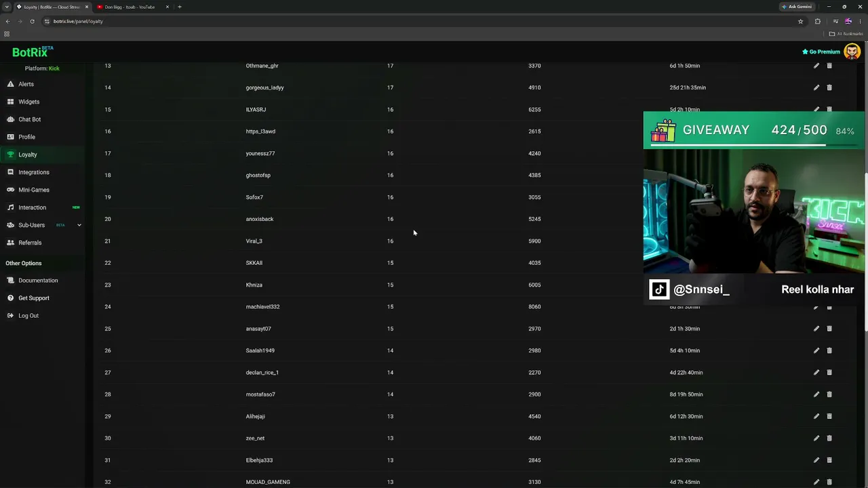Edit the declan_rice_1 loyalty entry
Image resolution: width=868 pixels, height=488 pixels.
click(816, 372)
